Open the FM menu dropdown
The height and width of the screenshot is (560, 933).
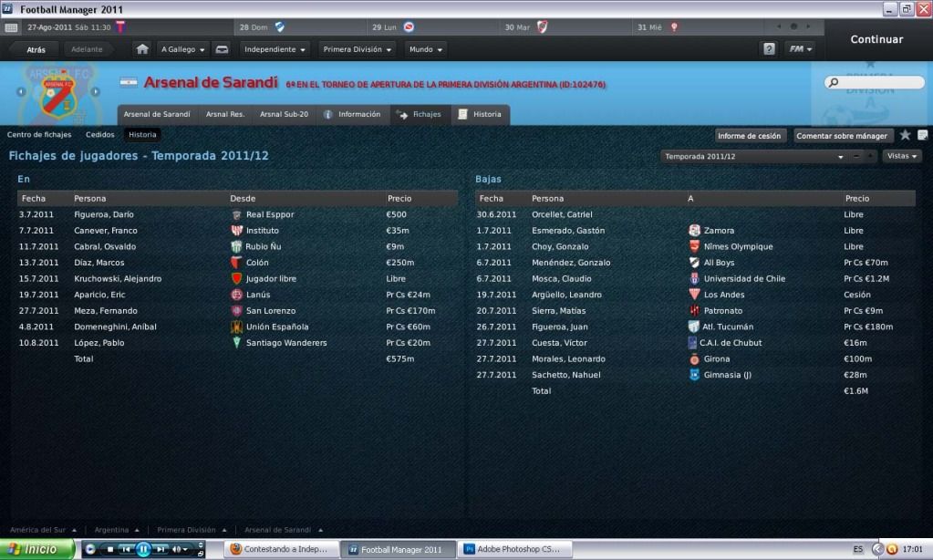tap(801, 49)
